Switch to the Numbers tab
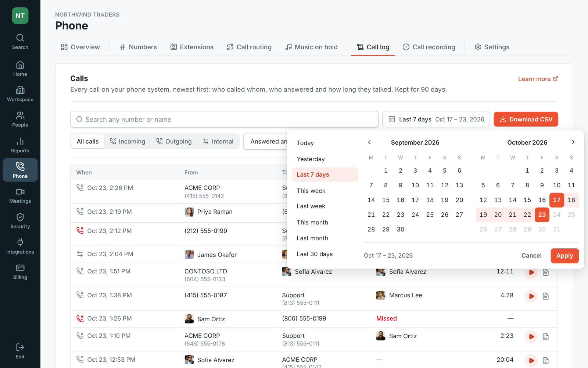 (x=138, y=47)
